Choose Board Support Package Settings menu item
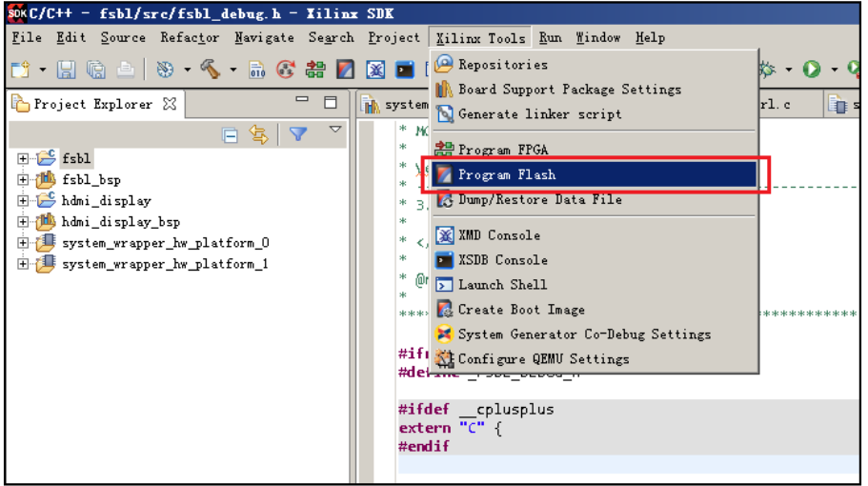Screen dimensions: 868x486 594,90
